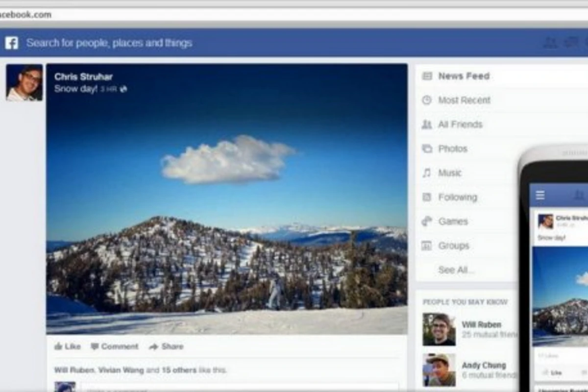The width and height of the screenshot is (588, 392).
Task: Click the post's 3 HR timestamp
Action: [x=108, y=90]
